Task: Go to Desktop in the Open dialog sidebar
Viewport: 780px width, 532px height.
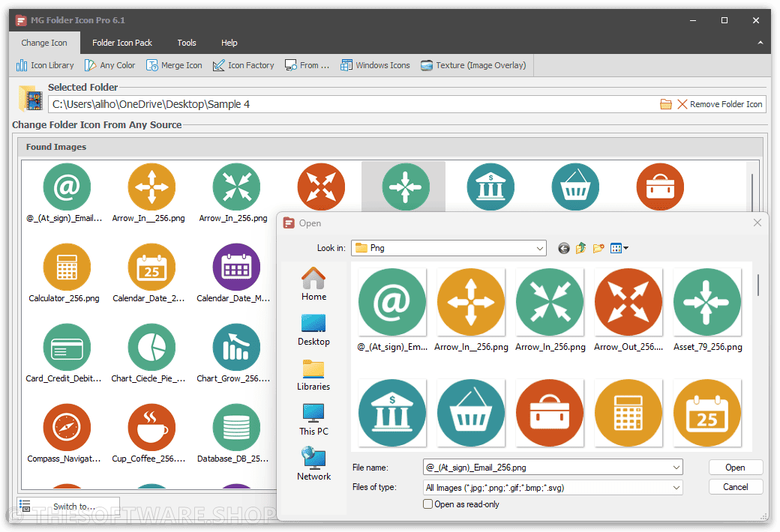Action: point(314,330)
